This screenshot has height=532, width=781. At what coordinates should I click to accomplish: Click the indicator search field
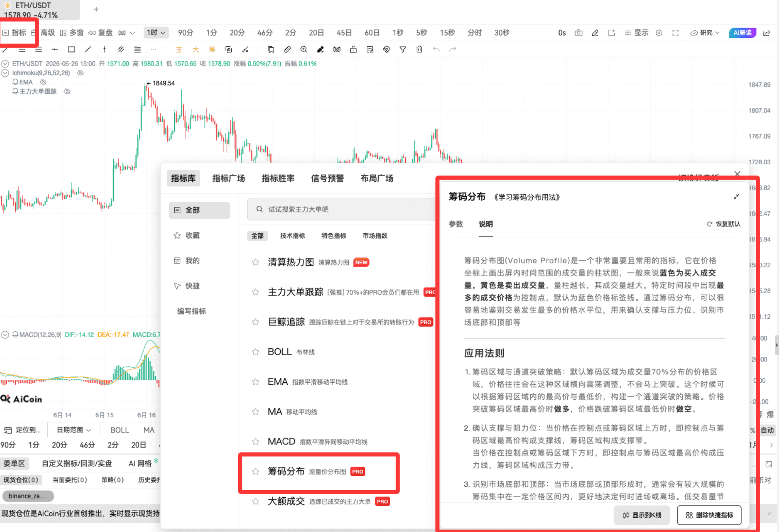pyautogui.click(x=342, y=209)
